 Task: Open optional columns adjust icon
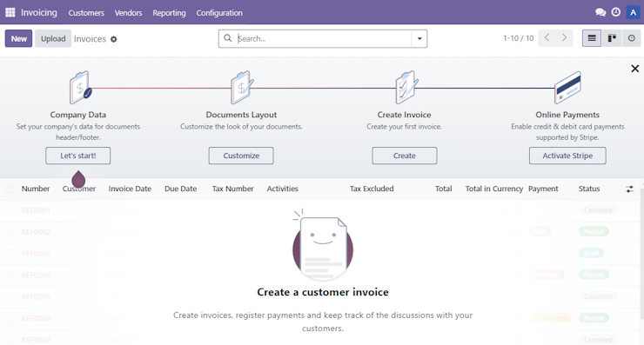coord(629,189)
